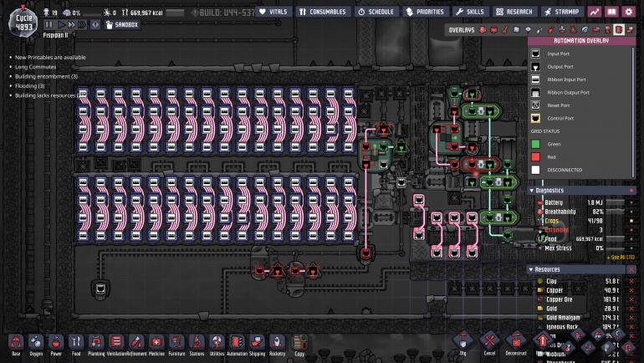Show the Light overlay

point(529,29)
